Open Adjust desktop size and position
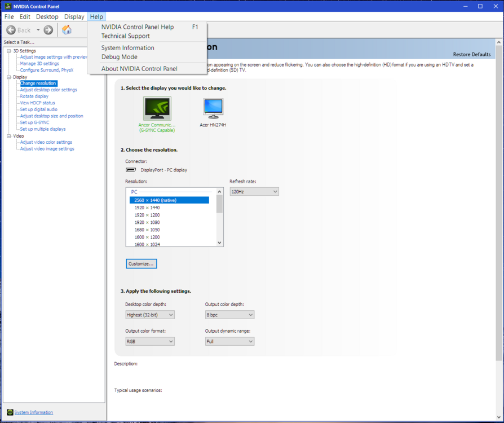The height and width of the screenshot is (423, 504). 51,116
